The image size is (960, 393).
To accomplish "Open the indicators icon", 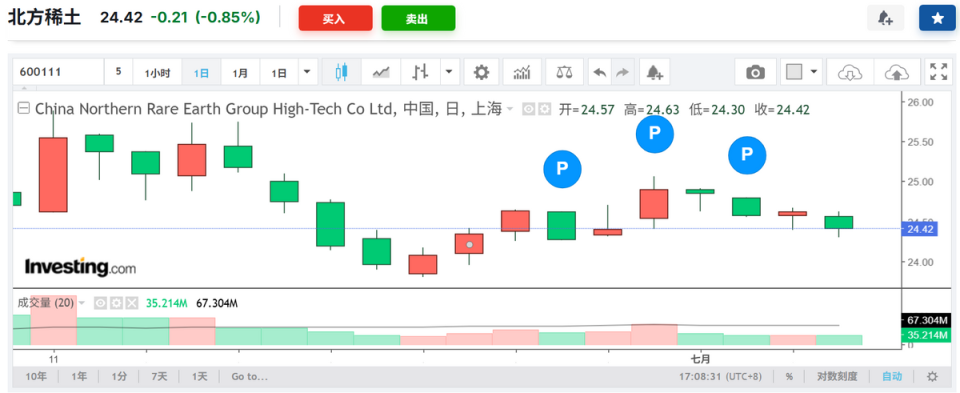I will pos(522,72).
